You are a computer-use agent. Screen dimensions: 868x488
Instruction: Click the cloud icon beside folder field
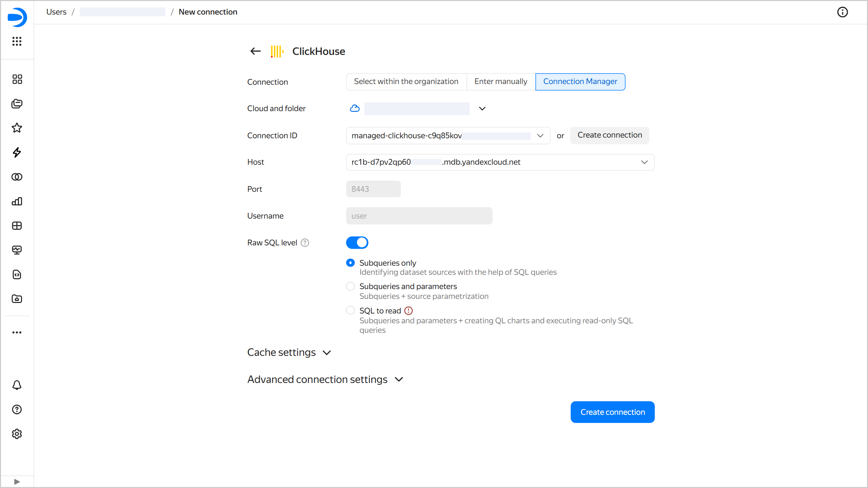point(355,108)
